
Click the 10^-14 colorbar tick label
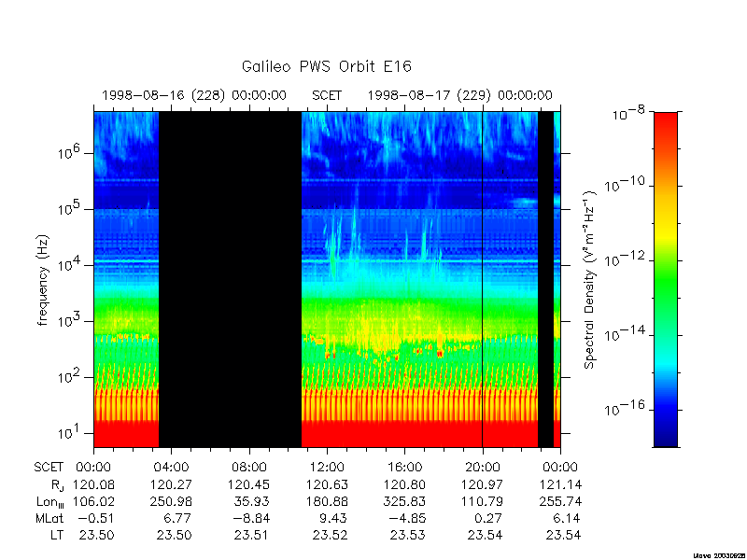(626, 334)
